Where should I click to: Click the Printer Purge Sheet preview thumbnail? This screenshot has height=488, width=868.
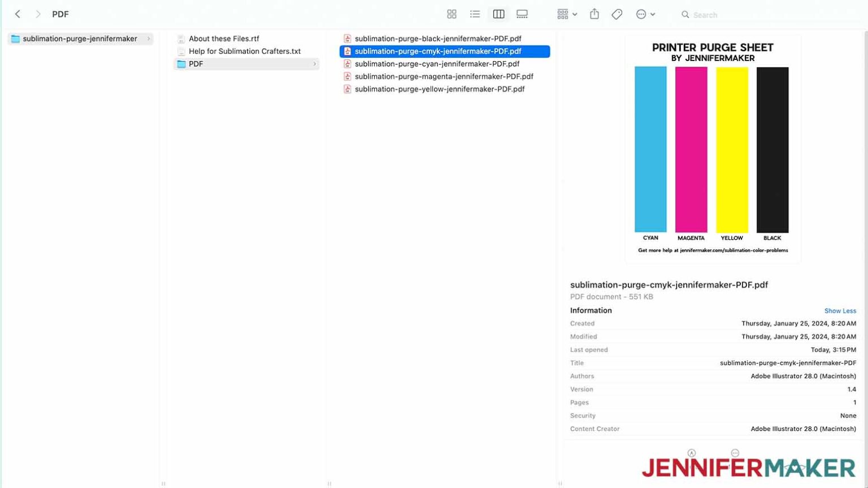[713, 149]
